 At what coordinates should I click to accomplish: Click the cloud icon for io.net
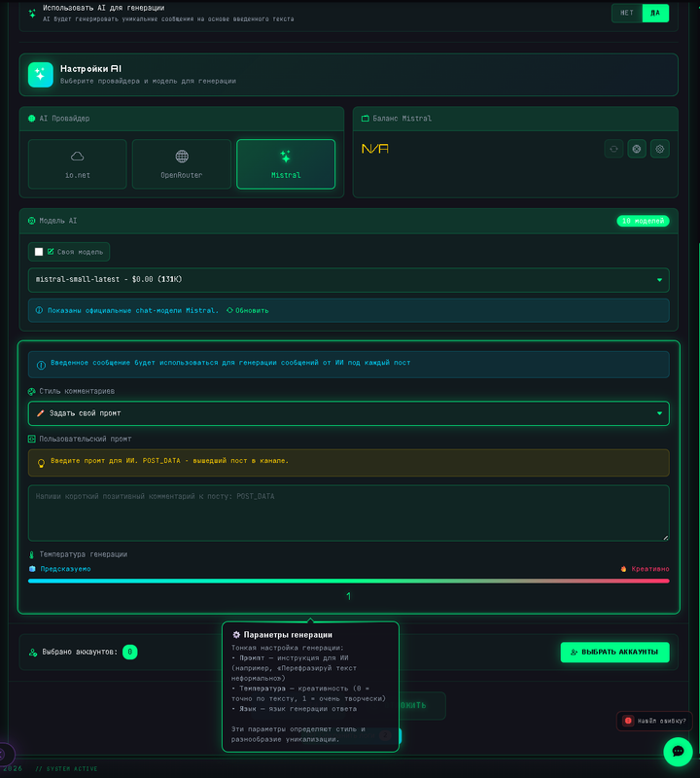tap(78, 157)
